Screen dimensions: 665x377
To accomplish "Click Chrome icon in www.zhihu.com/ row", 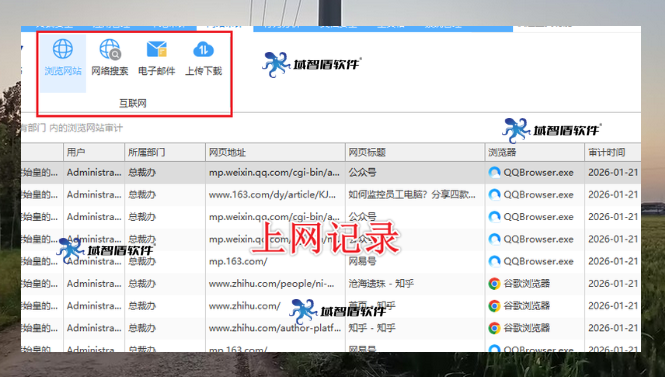I will pyautogui.click(x=494, y=306).
